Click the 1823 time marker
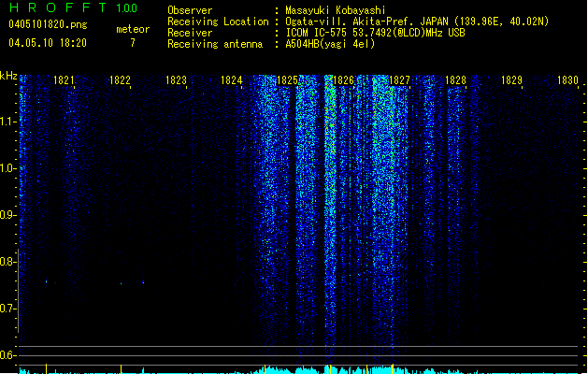Screen dimensions: 588x374 tap(176, 80)
